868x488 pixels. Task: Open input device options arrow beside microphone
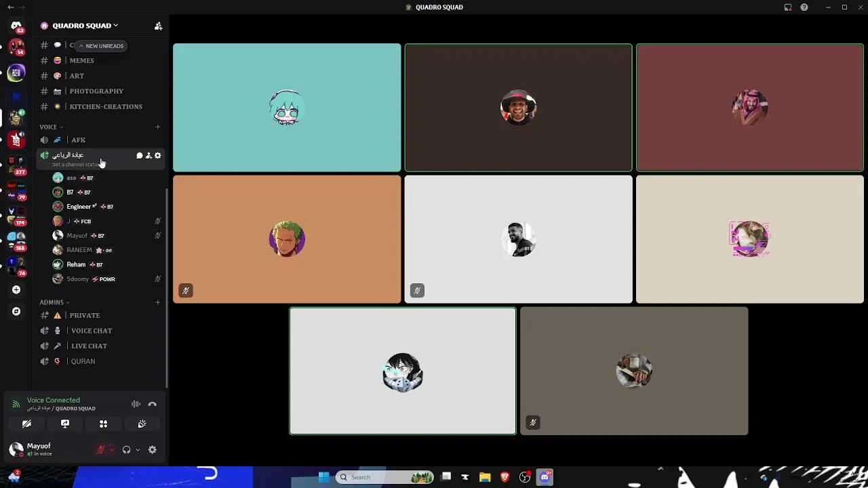click(x=112, y=450)
